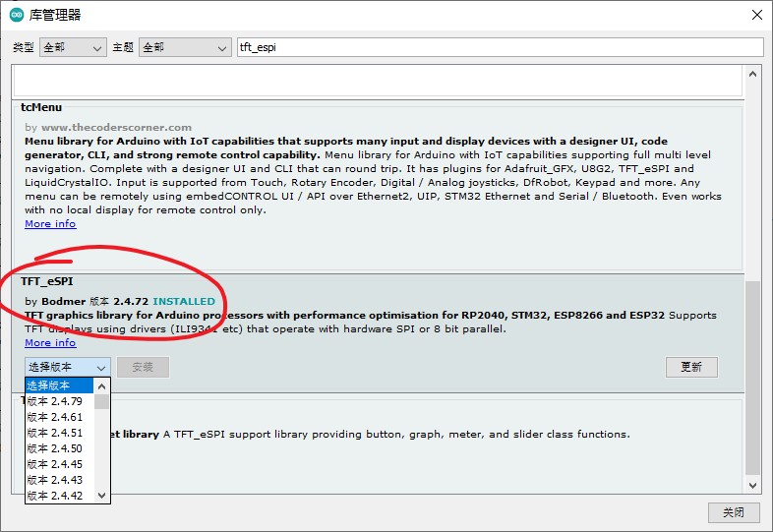Click the 类型 label
This screenshot has height=532, width=773.
click(24, 47)
